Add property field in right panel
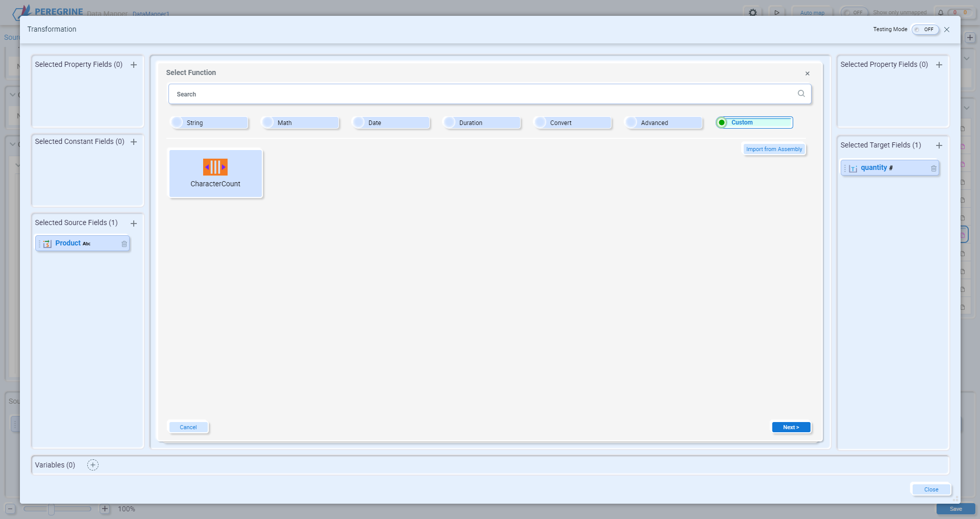This screenshot has width=980, height=519. click(939, 65)
